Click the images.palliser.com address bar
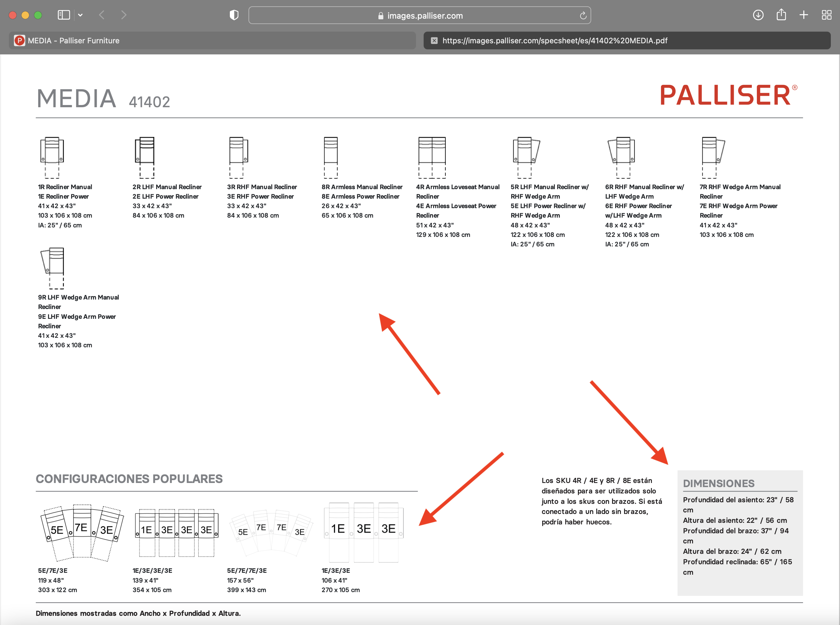Screen dimensions: 840x625 click(x=420, y=15)
